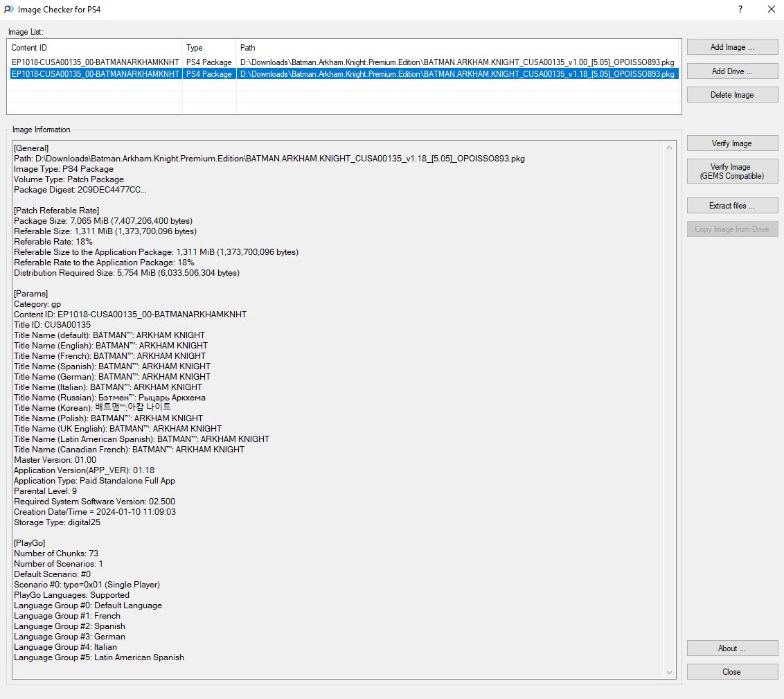Click the Title ID: CUSA00135 line
Screen dimensions: 784x699
(x=53, y=325)
